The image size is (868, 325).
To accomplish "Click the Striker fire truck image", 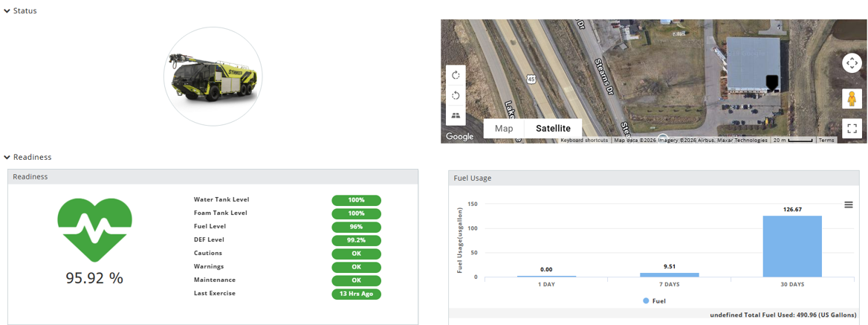I will tap(213, 77).
